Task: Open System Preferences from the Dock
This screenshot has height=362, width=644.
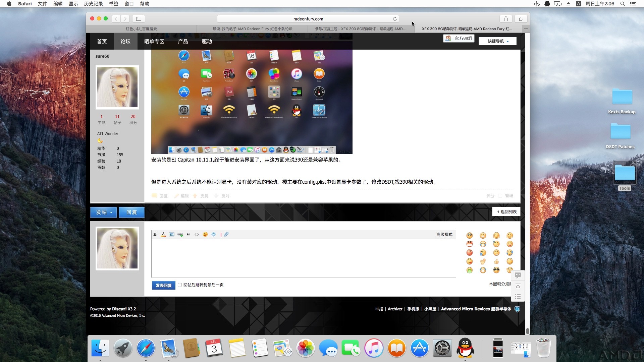Action: tap(442, 348)
